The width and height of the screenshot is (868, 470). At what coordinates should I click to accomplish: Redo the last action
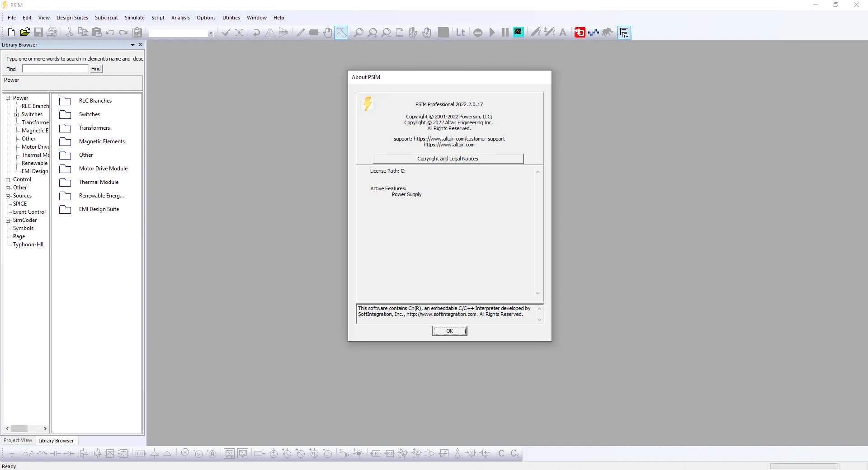pos(123,33)
